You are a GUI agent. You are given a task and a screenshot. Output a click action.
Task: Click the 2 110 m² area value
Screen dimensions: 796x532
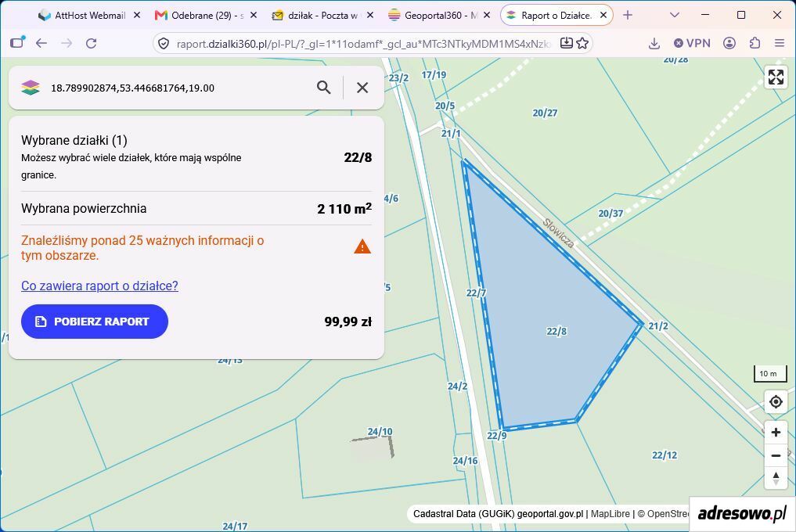(x=344, y=208)
